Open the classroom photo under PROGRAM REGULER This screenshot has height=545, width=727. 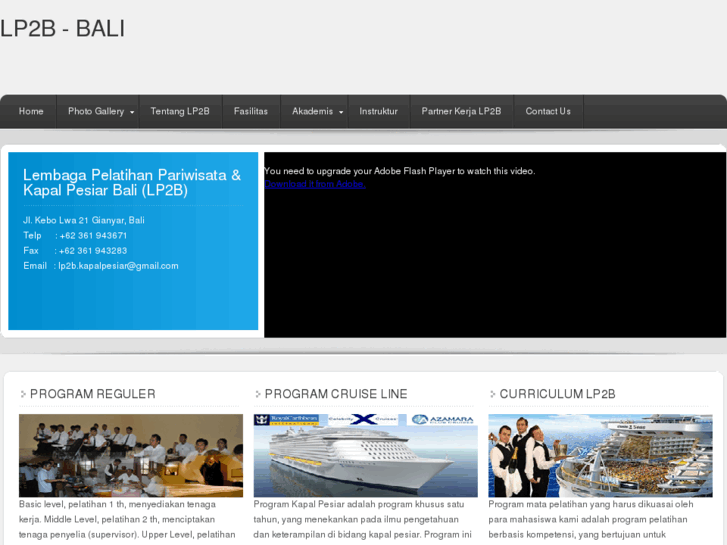click(x=131, y=455)
